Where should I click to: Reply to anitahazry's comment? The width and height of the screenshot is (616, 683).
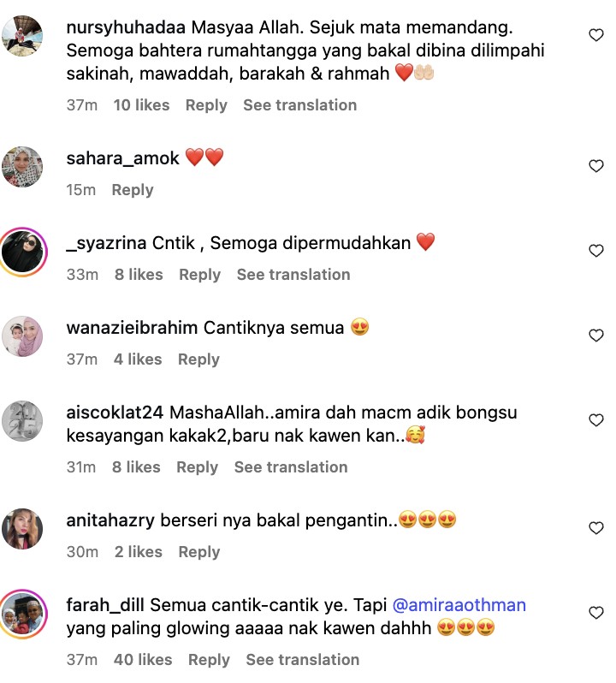click(x=199, y=552)
